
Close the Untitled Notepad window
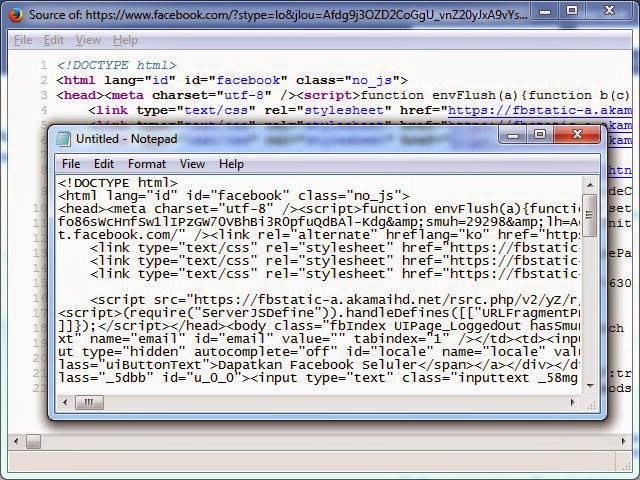(x=577, y=135)
